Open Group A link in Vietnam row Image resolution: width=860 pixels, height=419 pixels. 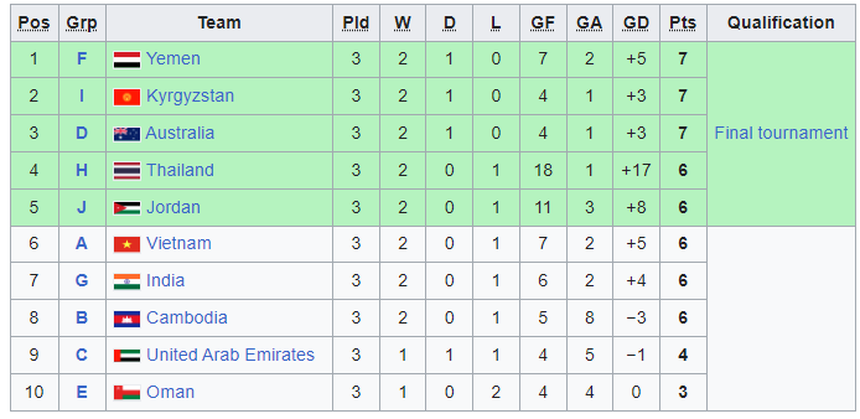(x=82, y=244)
